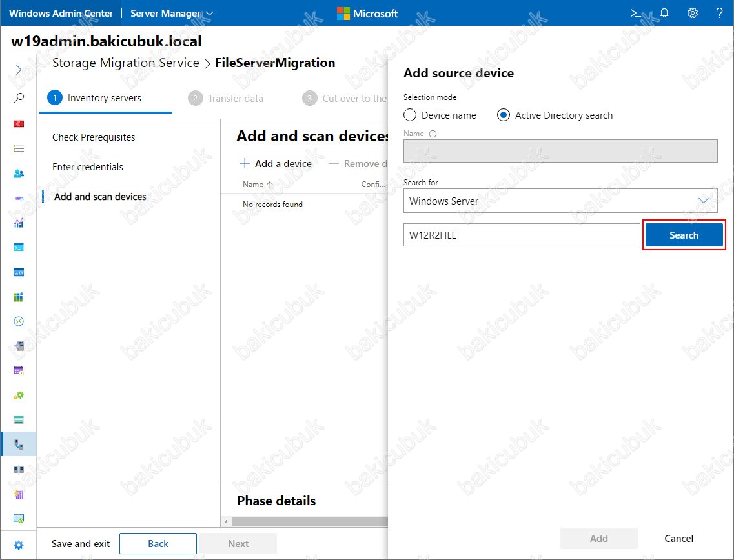Show the Name field info tooltip icon

tap(433, 134)
